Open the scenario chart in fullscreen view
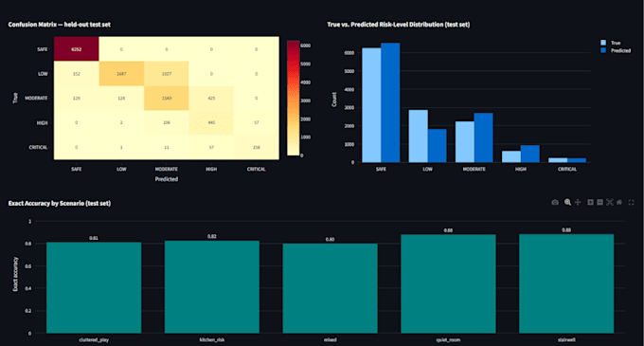Screen dimensions: 644x346 [632, 202]
